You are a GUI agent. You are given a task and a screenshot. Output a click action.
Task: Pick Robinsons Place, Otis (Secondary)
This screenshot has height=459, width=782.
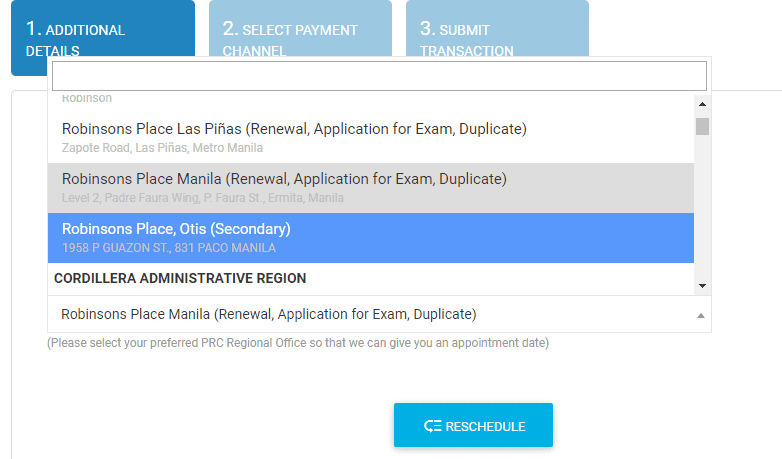(x=176, y=229)
